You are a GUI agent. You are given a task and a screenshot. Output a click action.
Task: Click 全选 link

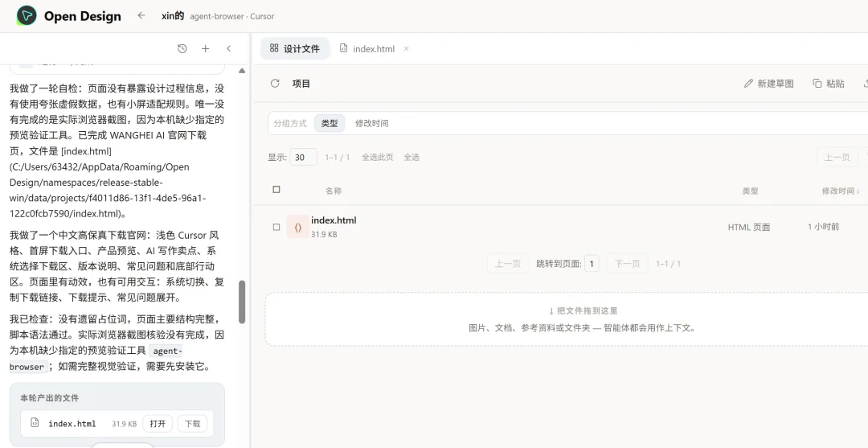click(411, 158)
